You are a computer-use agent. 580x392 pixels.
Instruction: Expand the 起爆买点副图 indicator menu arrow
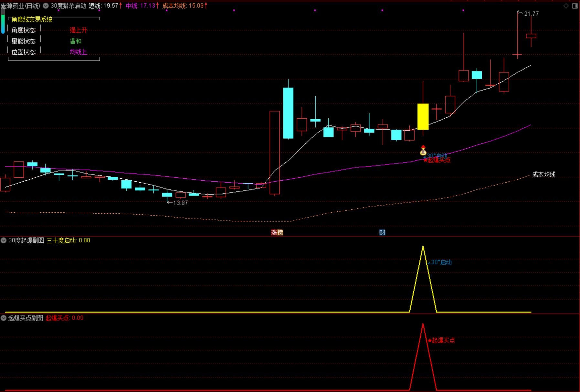point(4,318)
